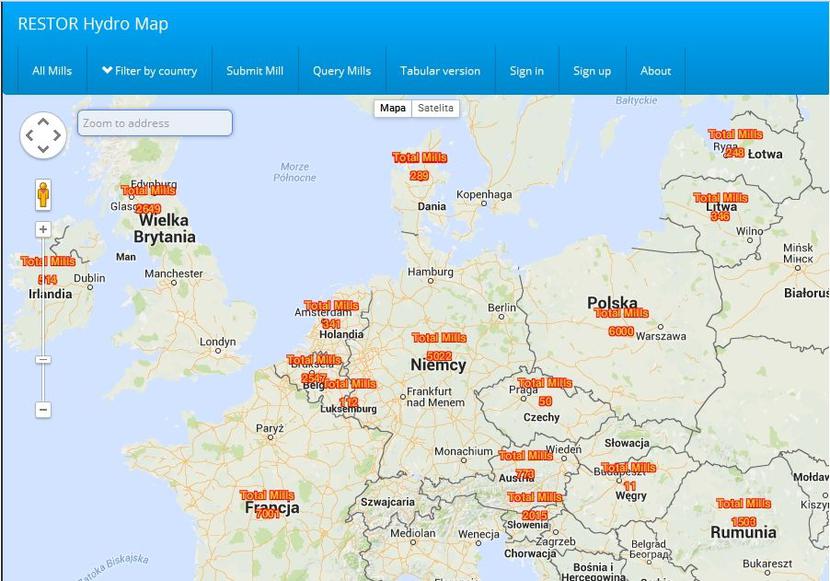830x581 pixels.
Task: Open the 6000 mills count in Poland
Action: [621, 331]
